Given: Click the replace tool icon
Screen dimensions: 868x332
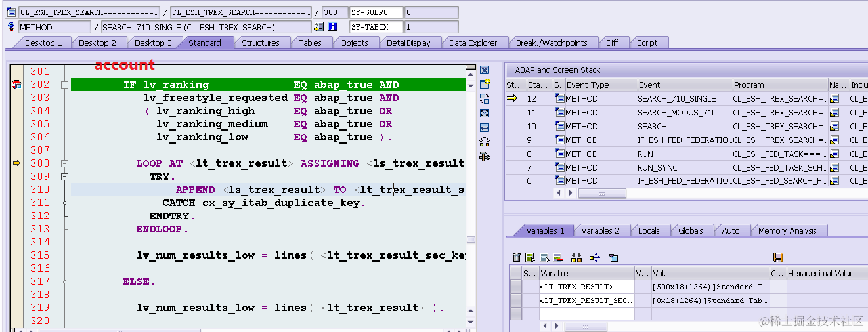Looking at the screenshot, I should [x=485, y=98].
